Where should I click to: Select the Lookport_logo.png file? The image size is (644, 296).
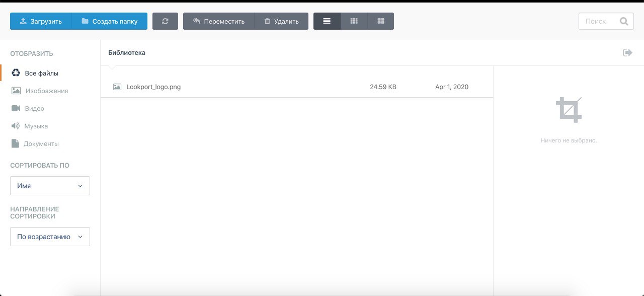(297, 87)
